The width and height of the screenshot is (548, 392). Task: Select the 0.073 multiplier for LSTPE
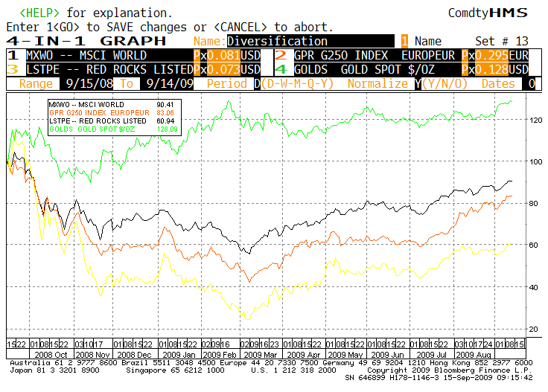click(223, 69)
